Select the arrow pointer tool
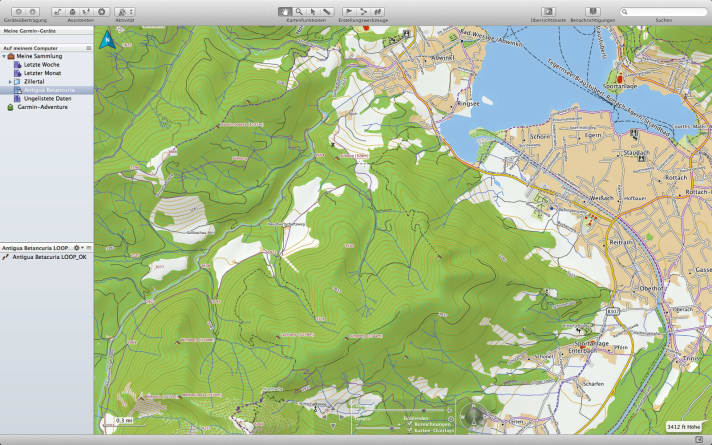Image resolution: width=712 pixels, height=445 pixels. 313,11
